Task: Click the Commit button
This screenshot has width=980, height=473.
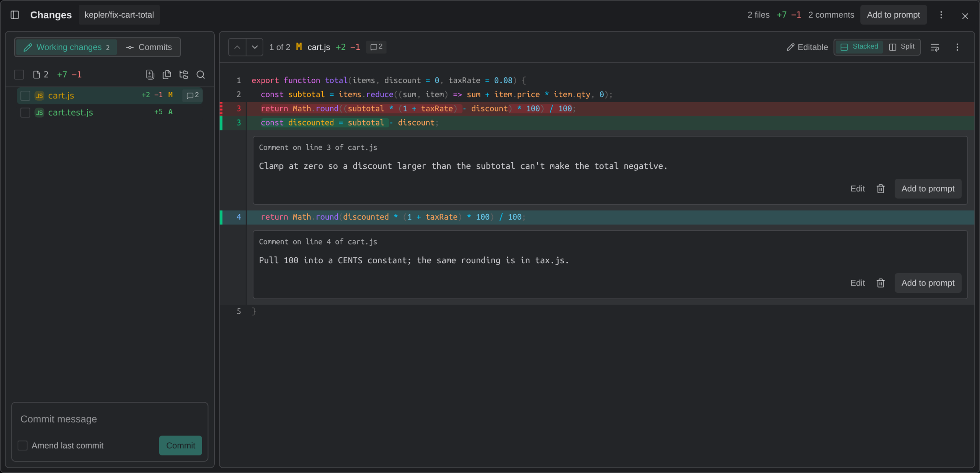Action: (180, 445)
